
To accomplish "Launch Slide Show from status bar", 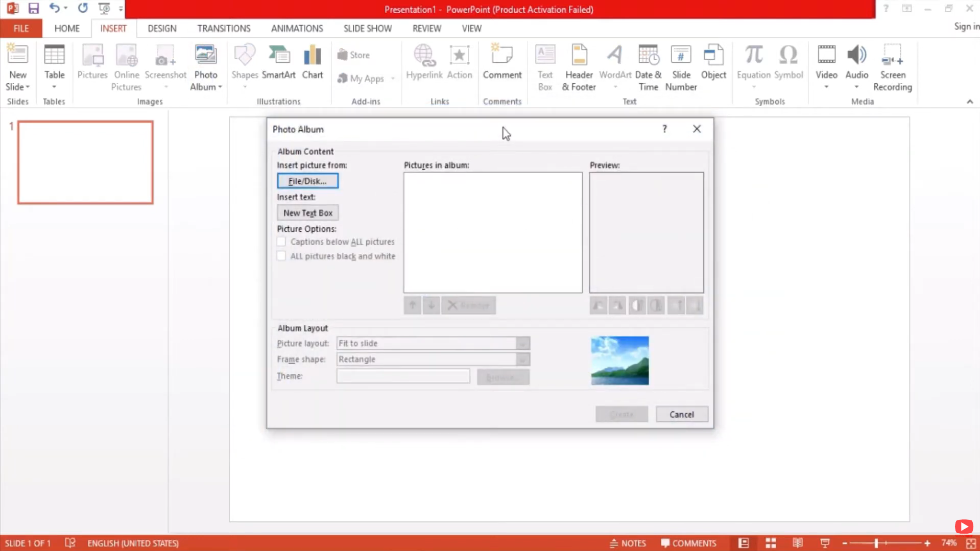I will click(x=825, y=543).
